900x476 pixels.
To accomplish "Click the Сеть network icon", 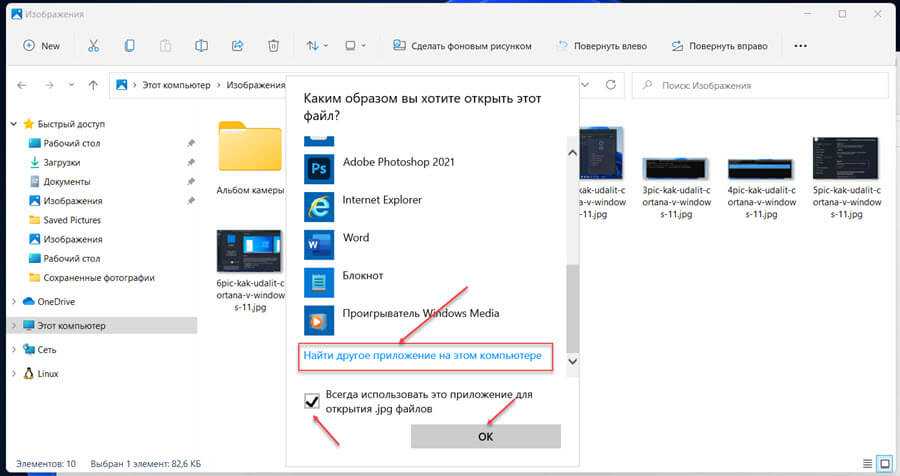I will [x=29, y=349].
